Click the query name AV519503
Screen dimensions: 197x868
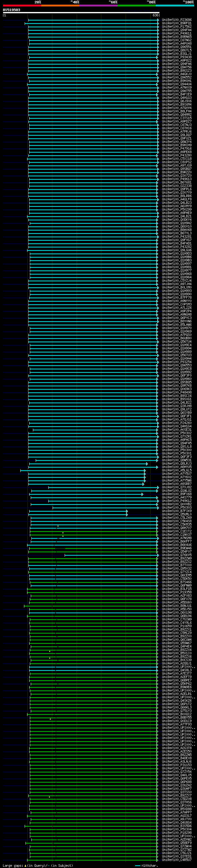(11, 10)
